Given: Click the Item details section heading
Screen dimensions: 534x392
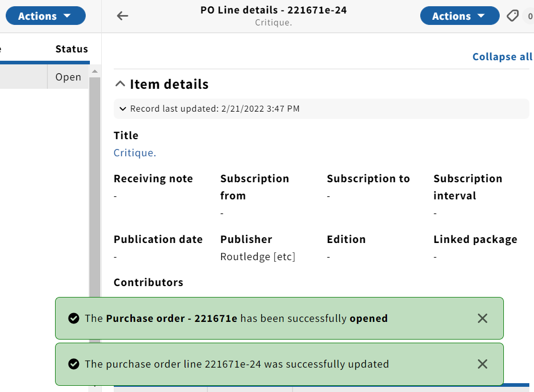Looking at the screenshot, I should click(169, 84).
